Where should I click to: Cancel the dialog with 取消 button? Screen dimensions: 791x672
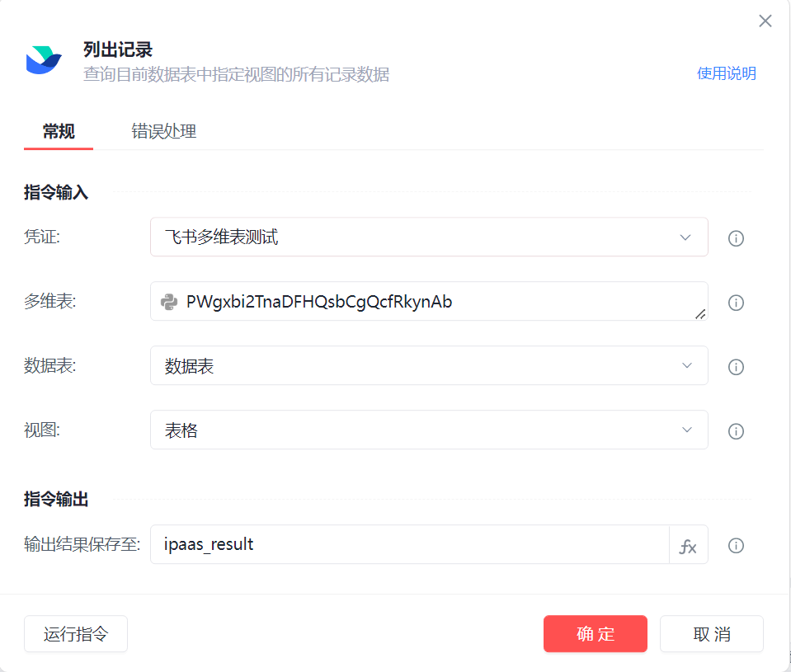click(x=711, y=634)
